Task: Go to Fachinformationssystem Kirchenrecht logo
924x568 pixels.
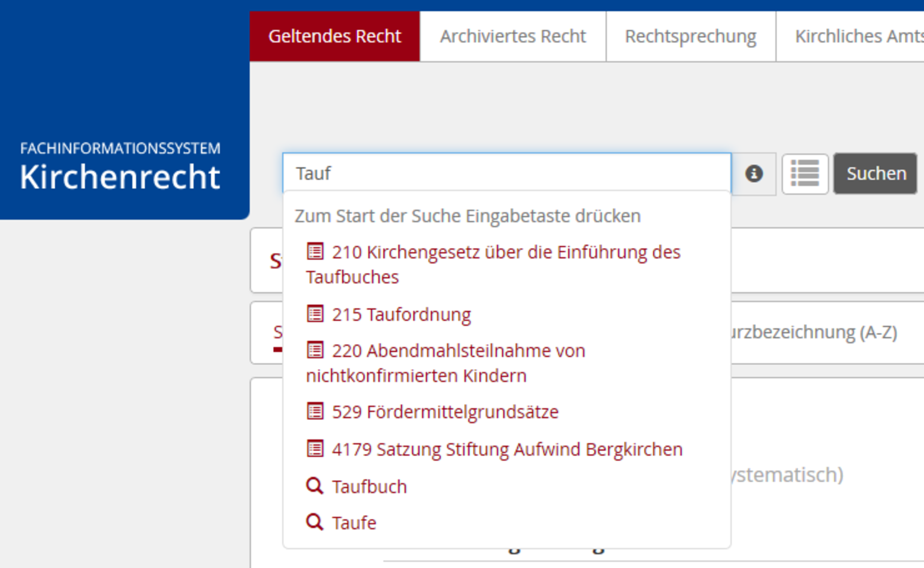Action: point(120,167)
